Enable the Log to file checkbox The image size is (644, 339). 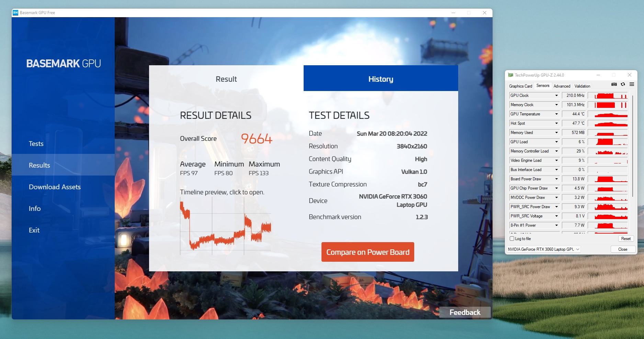(x=512, y=239)
